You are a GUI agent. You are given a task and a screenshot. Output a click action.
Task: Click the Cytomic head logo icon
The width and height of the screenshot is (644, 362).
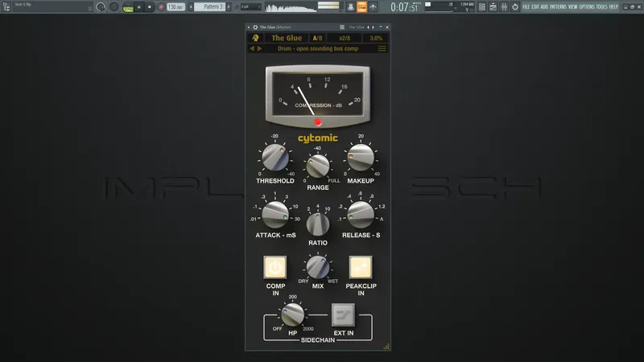255,38
